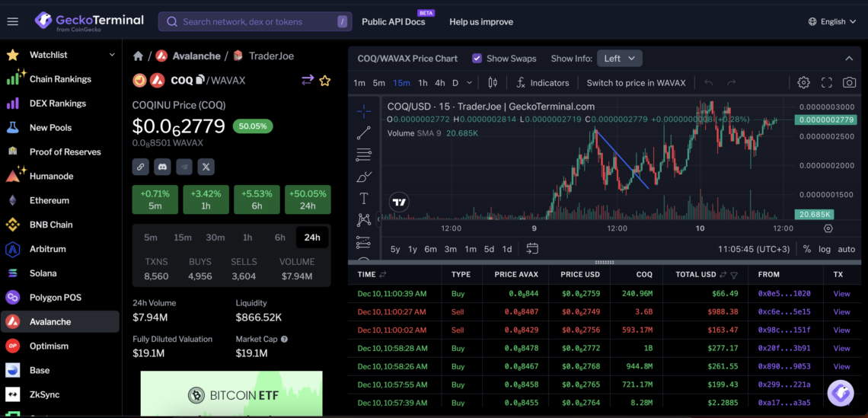The width and height of the screenshot is (868, 418).
Task: Select the 15m chart interval
Action: [x=401, y=82]
